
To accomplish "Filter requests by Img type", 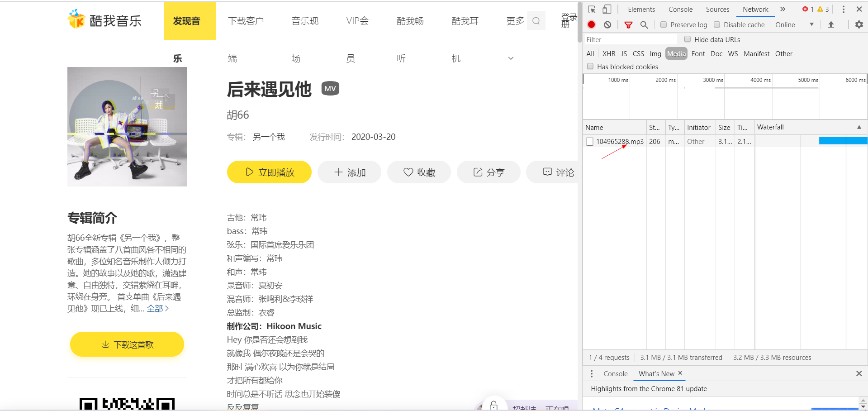I will coord(655,53).
